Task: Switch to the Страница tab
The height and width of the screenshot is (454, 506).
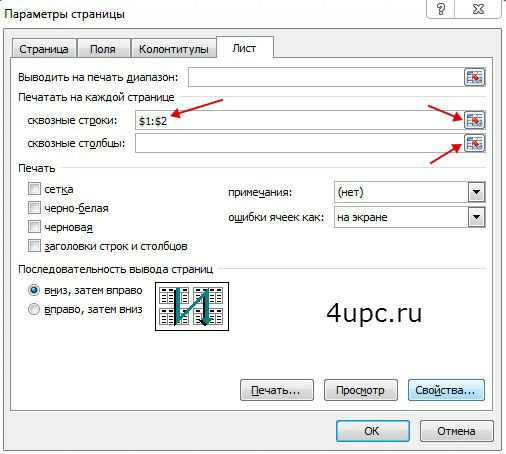Action: coord(44,49)
